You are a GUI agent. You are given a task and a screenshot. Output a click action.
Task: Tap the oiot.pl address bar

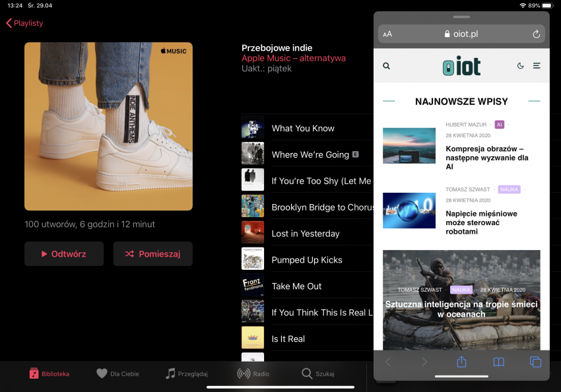point(461,34)
